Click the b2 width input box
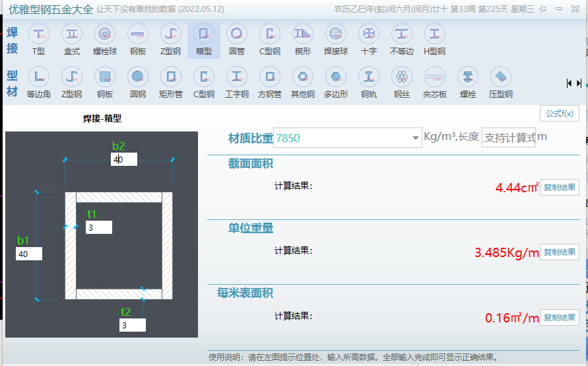 coord(124,159)
